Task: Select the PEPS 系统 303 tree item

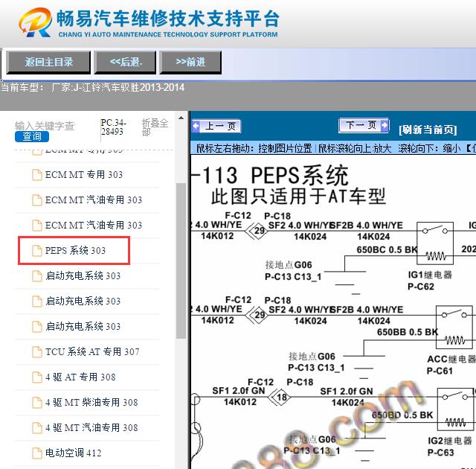Action: 75,251
